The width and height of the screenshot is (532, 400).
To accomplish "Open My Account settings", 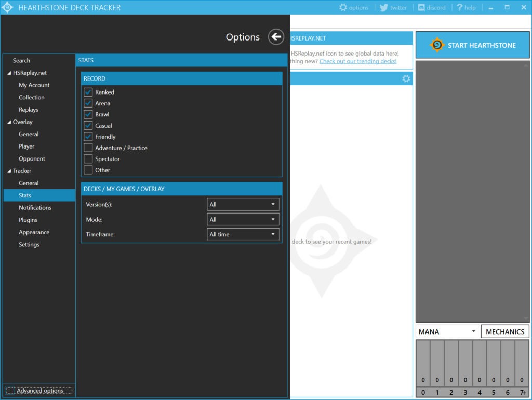I will pos(34,85).
